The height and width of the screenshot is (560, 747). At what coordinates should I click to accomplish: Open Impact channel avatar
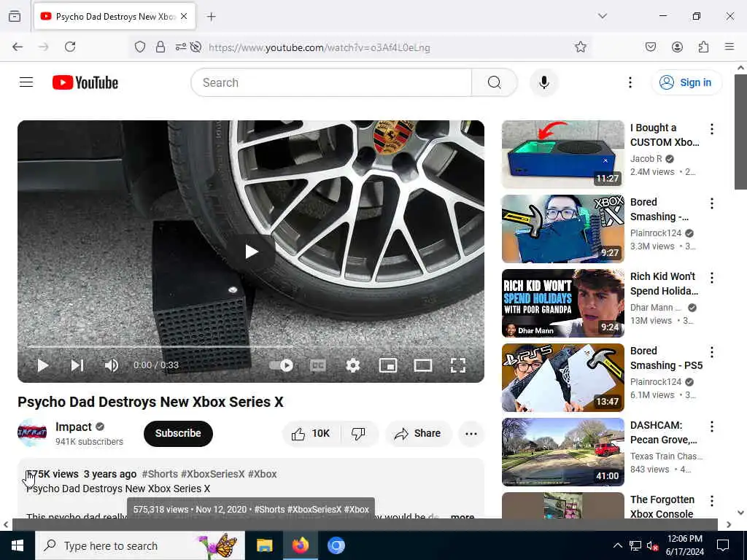(32, 433)
